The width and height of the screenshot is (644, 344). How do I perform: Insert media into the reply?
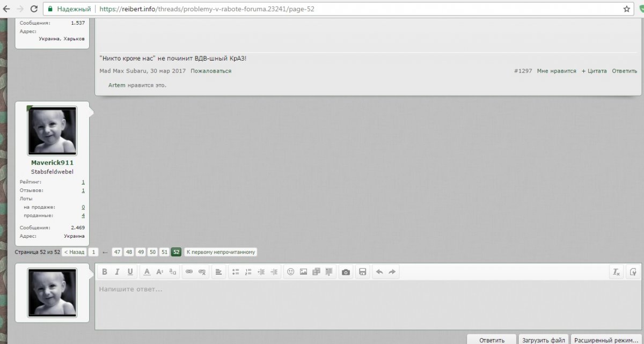tap(316, 272)
